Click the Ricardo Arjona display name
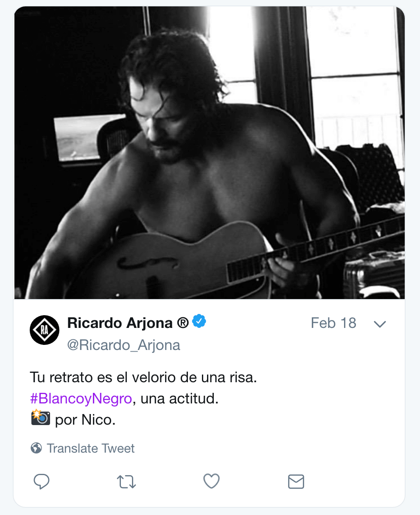 [x=120, y=323]
